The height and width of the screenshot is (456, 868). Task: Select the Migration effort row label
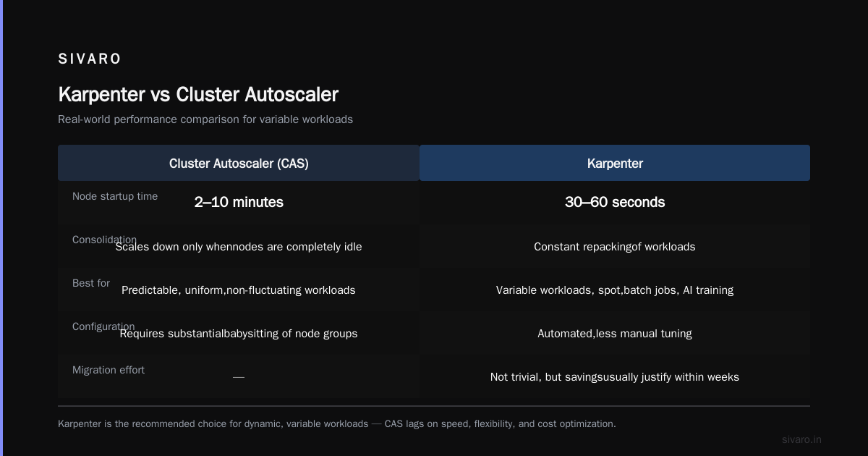(109, 370)
